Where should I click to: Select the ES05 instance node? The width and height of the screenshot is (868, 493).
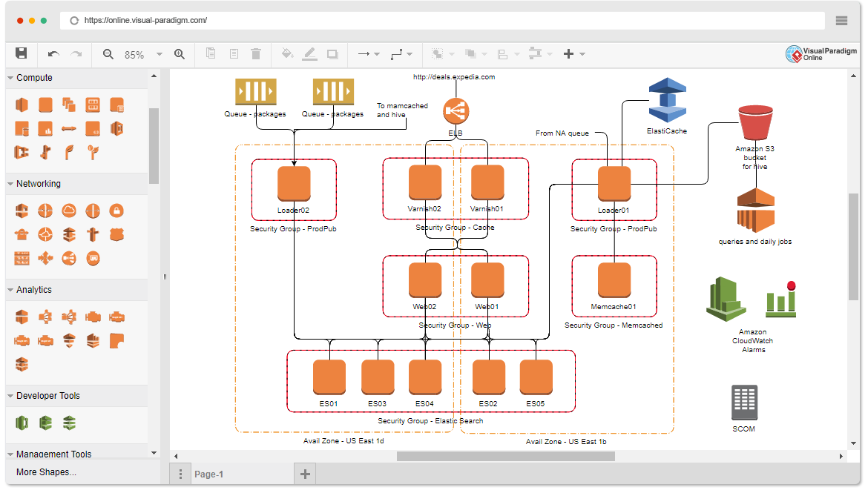tap(536, 377)
